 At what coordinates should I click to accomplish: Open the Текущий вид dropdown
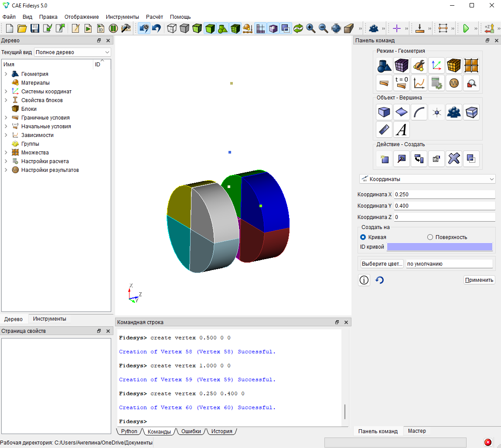[72, 52]
